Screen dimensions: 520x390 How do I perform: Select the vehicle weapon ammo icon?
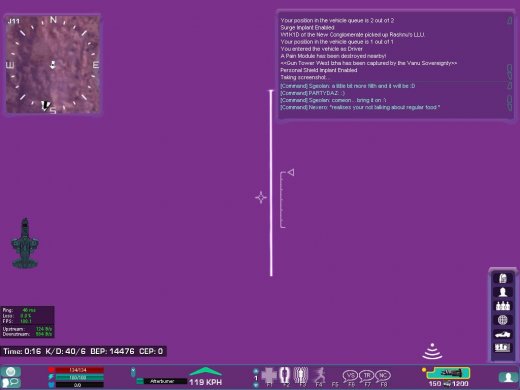[x=449, y=373]
